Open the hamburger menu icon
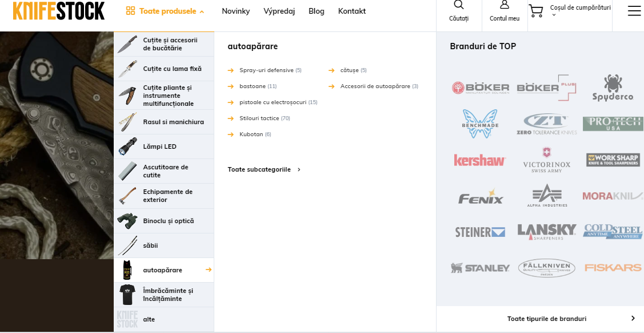The image size is (644, 333). [x=634, y=11]
